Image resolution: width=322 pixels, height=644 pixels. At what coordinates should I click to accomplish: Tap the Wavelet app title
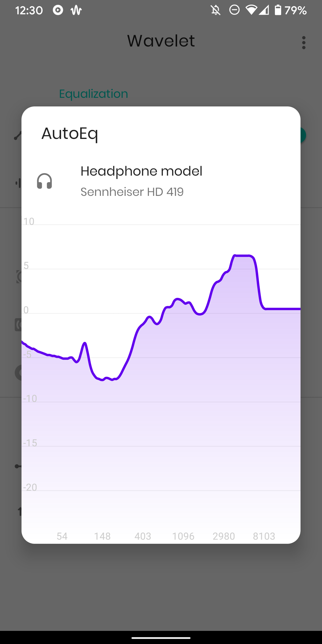(161, 41)
